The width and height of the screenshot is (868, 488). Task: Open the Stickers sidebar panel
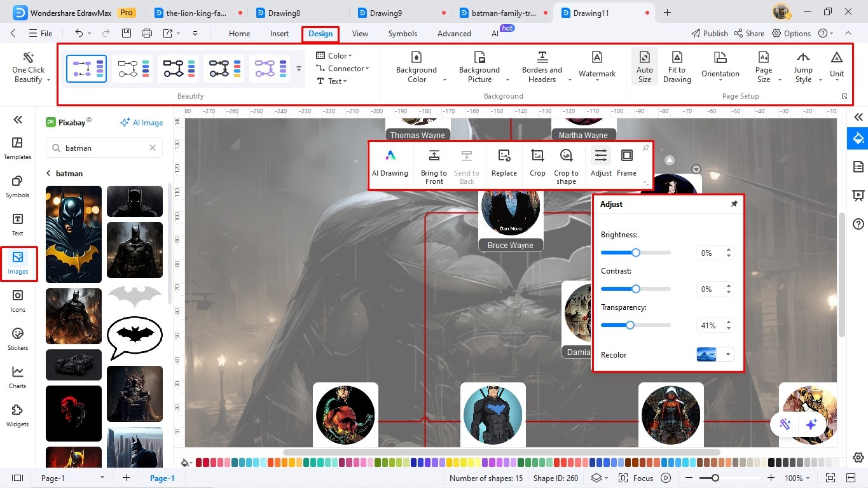17,339
